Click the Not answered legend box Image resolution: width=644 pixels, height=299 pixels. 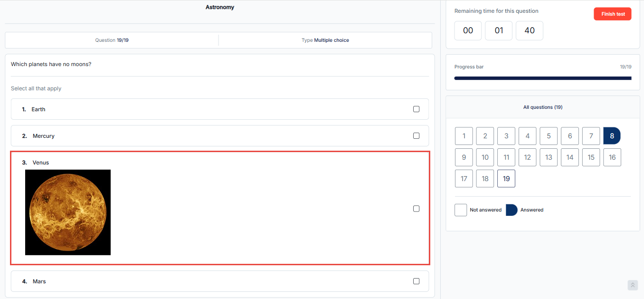coord(461,210)
